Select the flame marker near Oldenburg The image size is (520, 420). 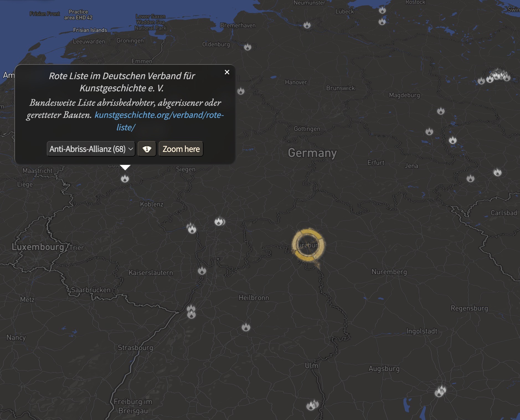(x=248, y=47)
